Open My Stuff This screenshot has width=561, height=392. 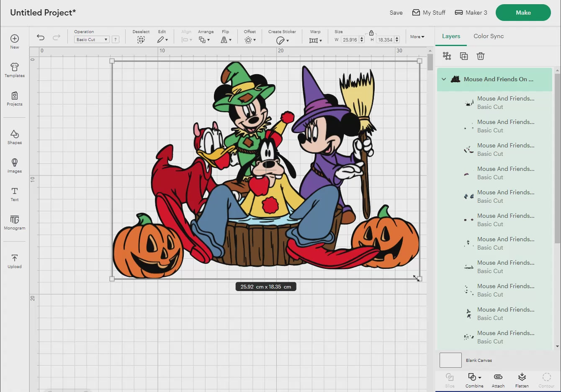tap(429, 13)
